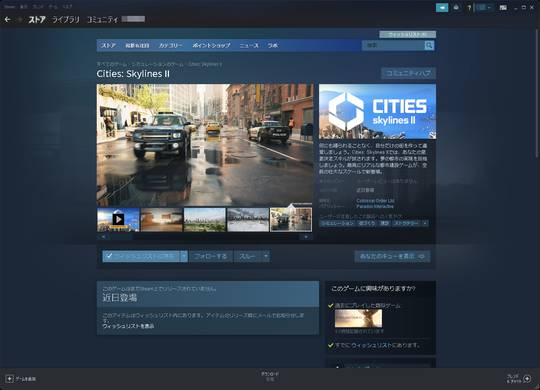Click the add game plus icon
The height and width of the screenshot is (390, 540).
tap(9, 379)
